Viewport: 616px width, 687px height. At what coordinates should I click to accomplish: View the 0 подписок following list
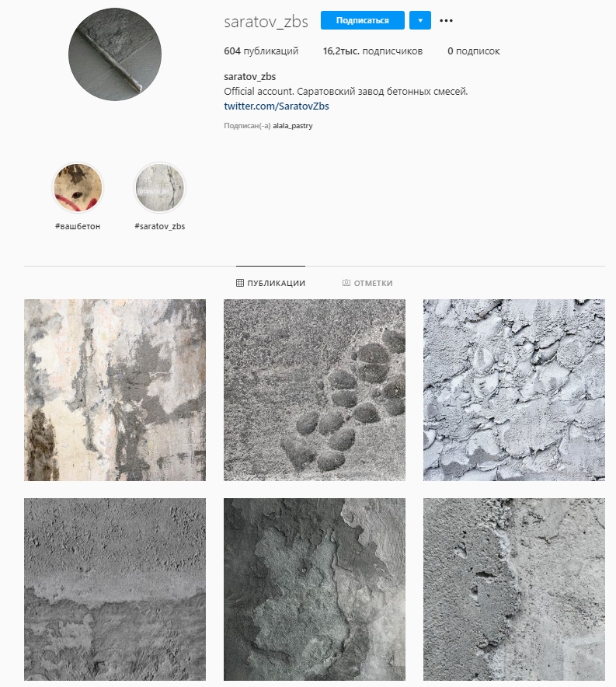473,51
